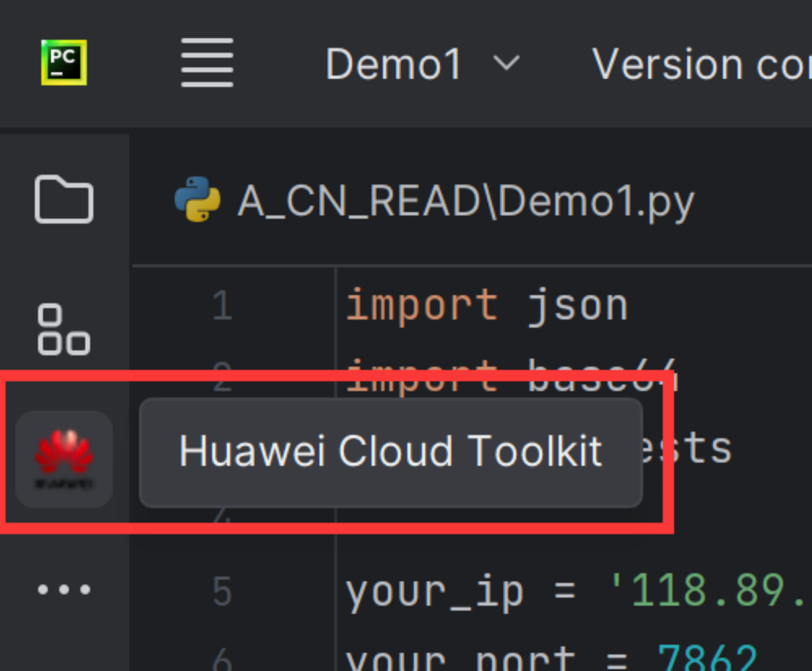This screenshot has height=671, width=812.
Task: Open the Structure tool window
Action: pos(64,329)
